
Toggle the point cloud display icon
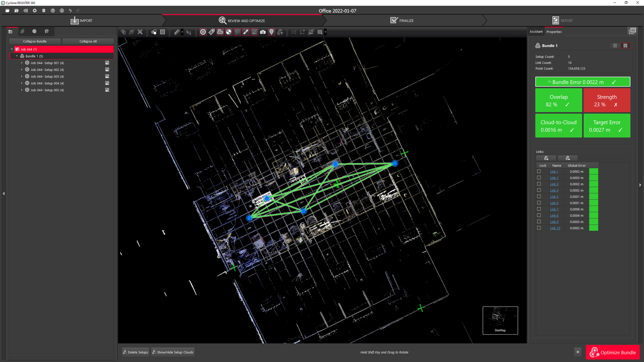tap(220, 32)
